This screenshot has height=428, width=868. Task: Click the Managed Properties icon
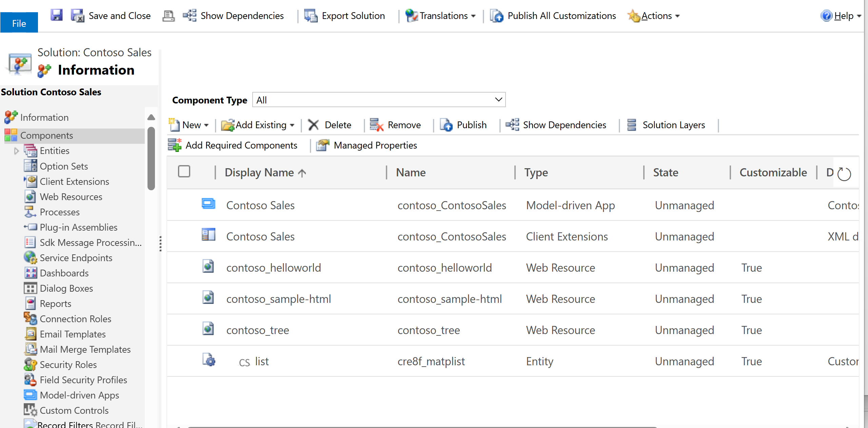322,145
